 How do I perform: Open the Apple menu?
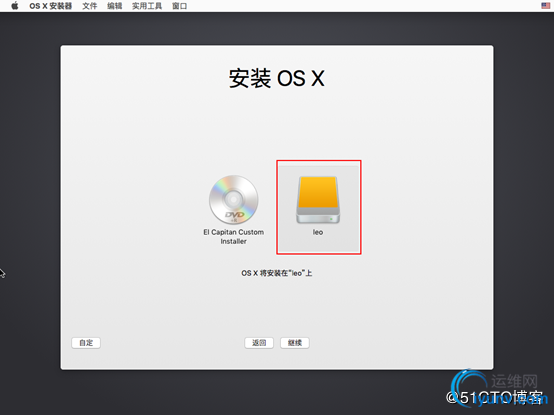point(14,6)
